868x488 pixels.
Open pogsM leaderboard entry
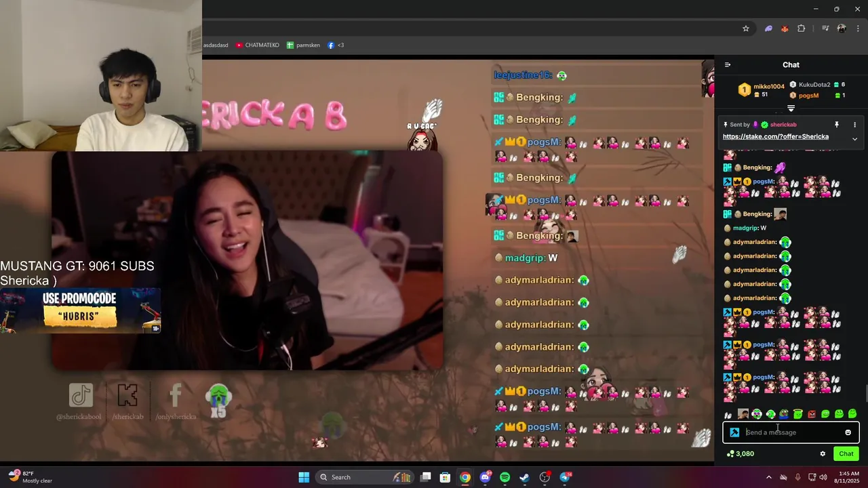pos(817,96)
